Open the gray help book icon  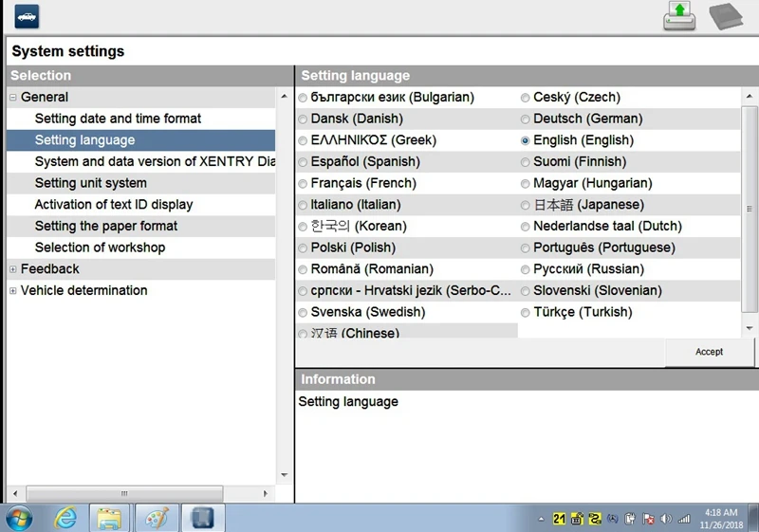(x=726, y=16)
